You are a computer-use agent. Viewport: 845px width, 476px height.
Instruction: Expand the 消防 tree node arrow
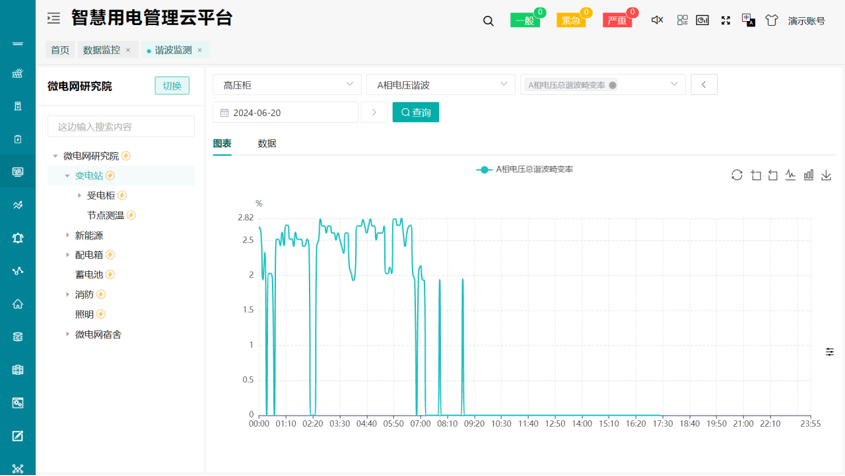coord(67,294)
